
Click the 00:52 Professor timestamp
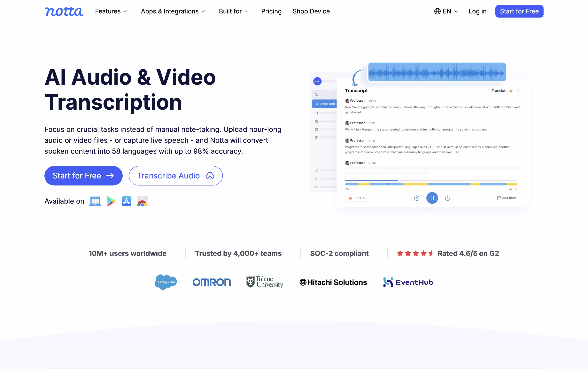click(372, 101)
